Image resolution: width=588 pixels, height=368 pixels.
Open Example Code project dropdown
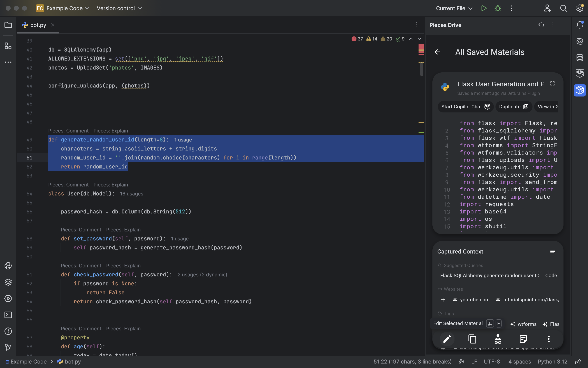click(63, 8)
